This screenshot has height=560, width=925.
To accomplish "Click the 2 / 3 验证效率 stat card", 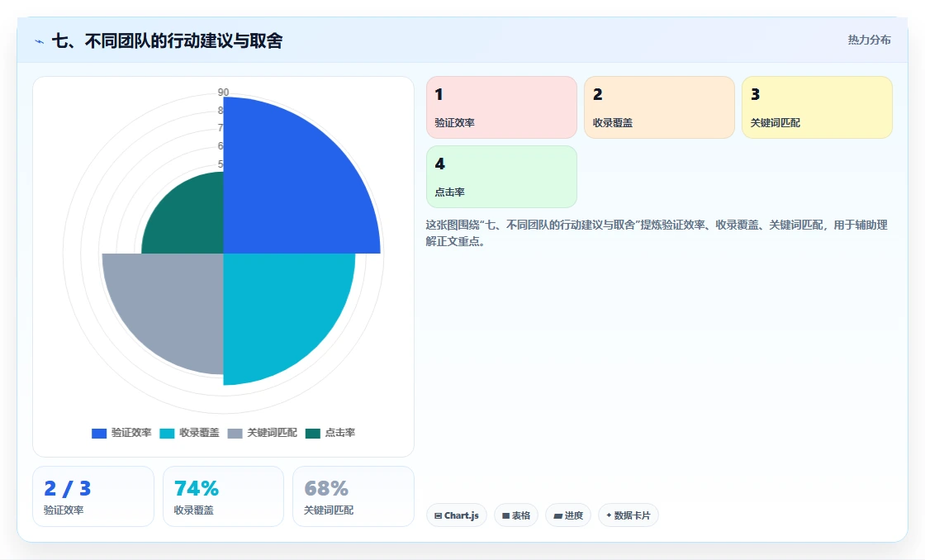I will (x=93, y=496).
